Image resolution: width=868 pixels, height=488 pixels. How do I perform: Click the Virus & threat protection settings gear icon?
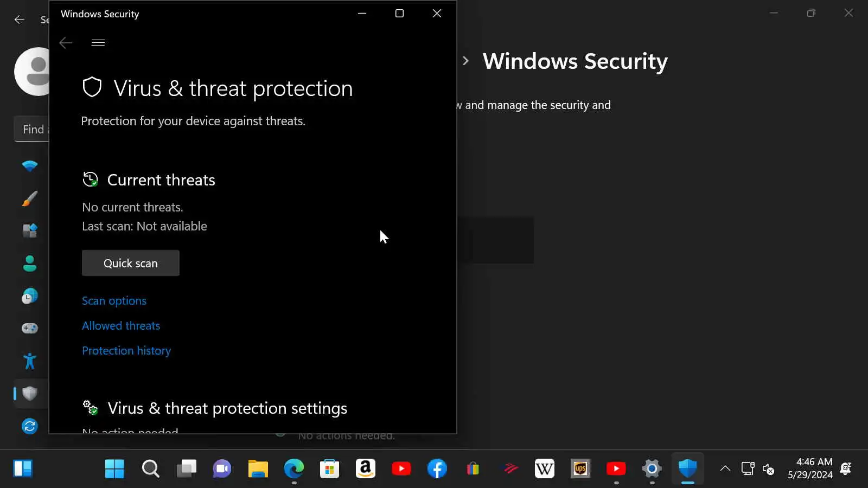[x=90, y=408]
